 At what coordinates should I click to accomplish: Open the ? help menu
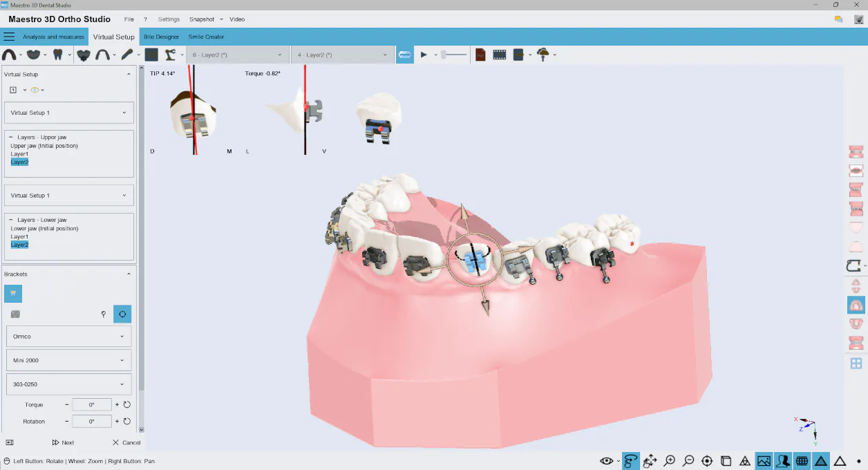145,19
